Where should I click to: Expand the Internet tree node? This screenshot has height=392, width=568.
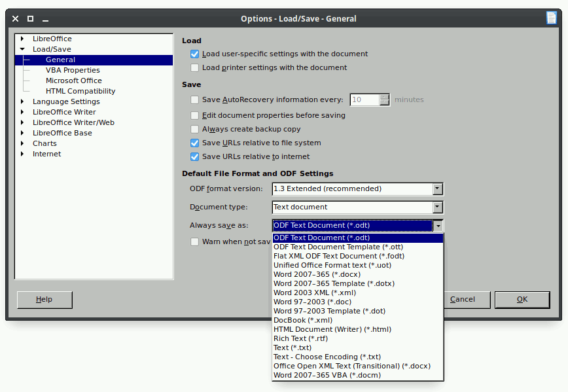tap(22, 154)
